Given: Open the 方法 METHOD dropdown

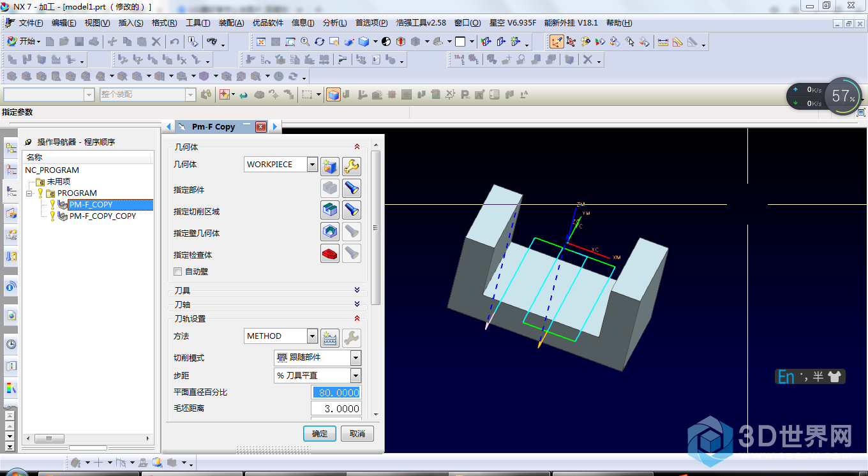Looking at the screenshot, I should 312,336.
